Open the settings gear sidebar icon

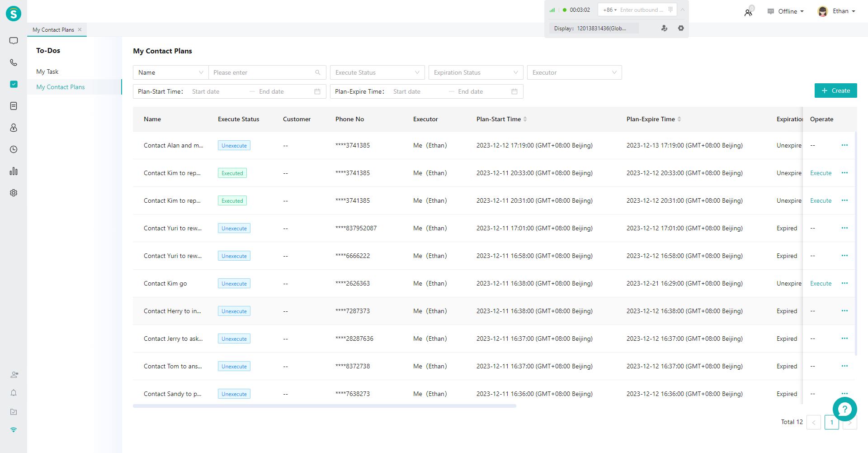14,193
